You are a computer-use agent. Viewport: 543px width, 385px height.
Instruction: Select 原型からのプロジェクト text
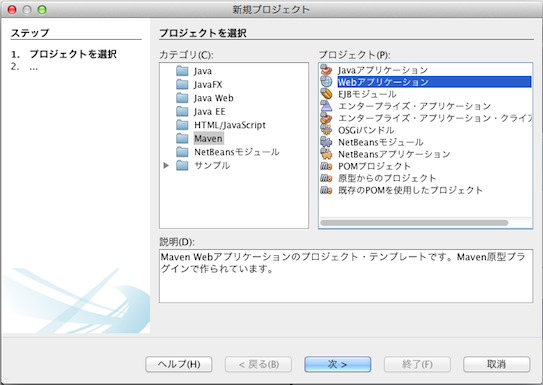[x=387, y=178]
